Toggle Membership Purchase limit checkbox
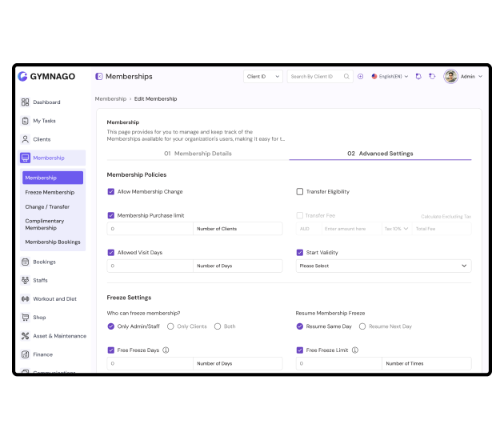This screenshot has height=440, width=504. coord(111,215)
